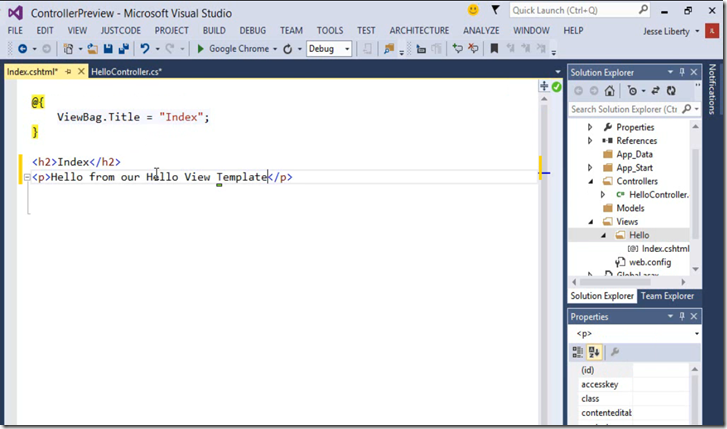Viewport: 727px width, 429px height.
Task: Click the Home icon in Solution Explorer
Action: click(x=609, y=91)
